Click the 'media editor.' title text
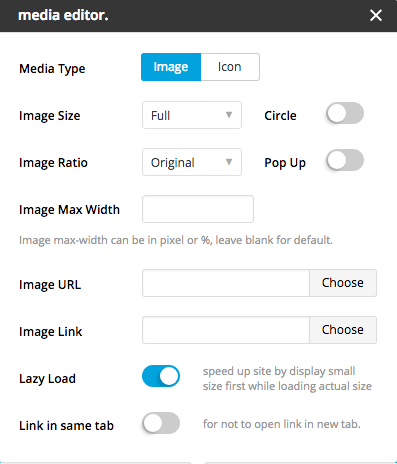 tap(63, 15)
